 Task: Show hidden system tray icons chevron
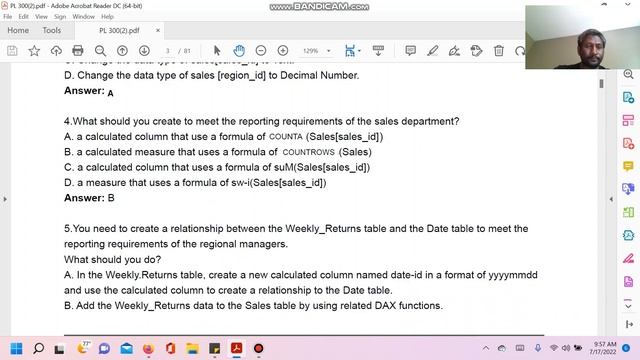(486, 349)
